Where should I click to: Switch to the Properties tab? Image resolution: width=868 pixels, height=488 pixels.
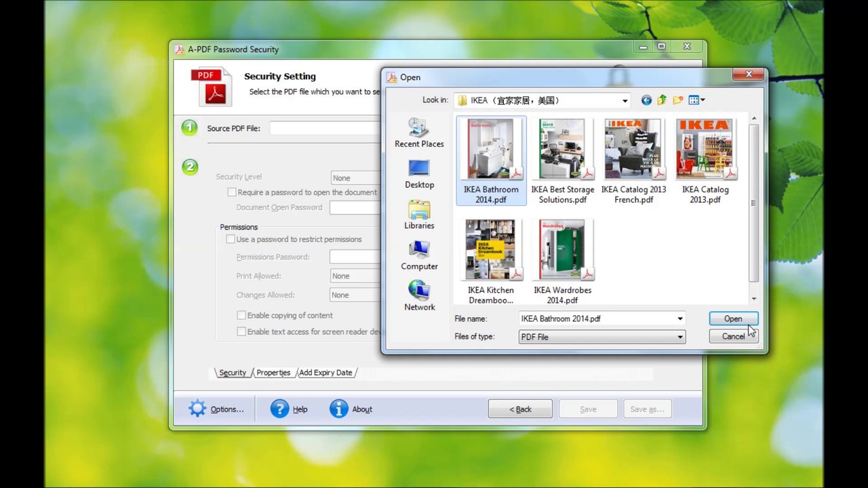pos(273,373)
